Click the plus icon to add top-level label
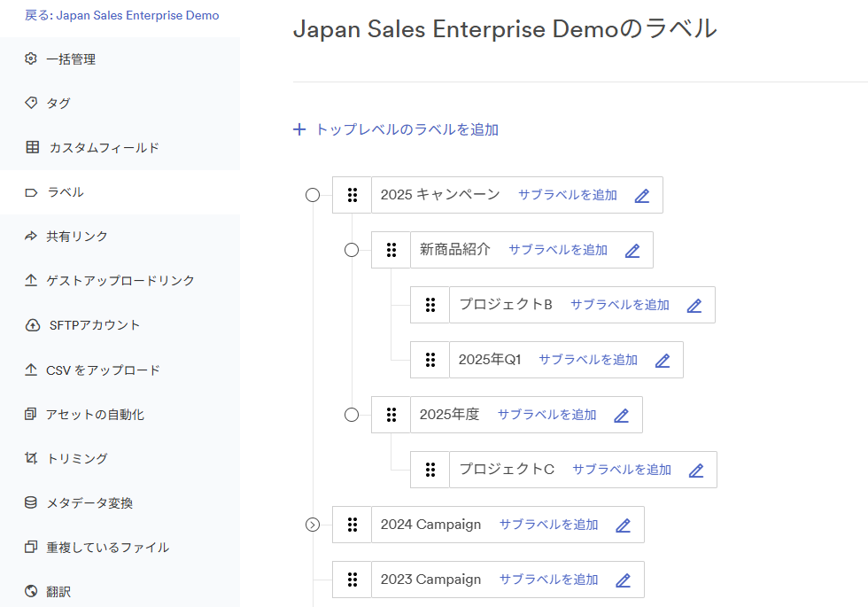The width and height of the screenshot is (868, 607). (299, 129)
